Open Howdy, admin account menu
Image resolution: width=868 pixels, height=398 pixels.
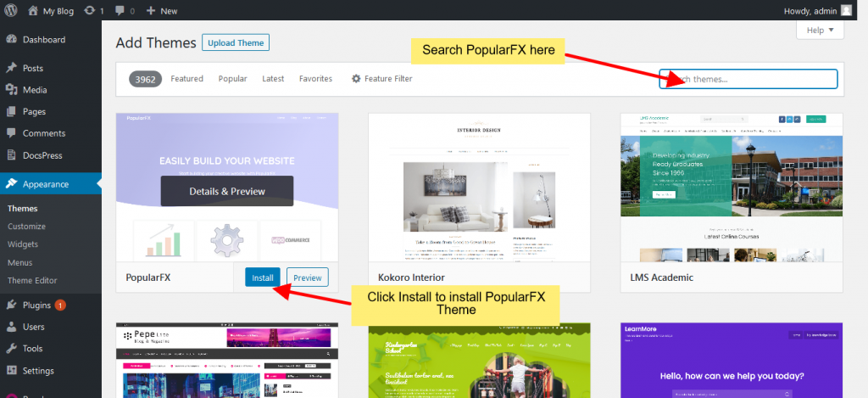point(818,10)
